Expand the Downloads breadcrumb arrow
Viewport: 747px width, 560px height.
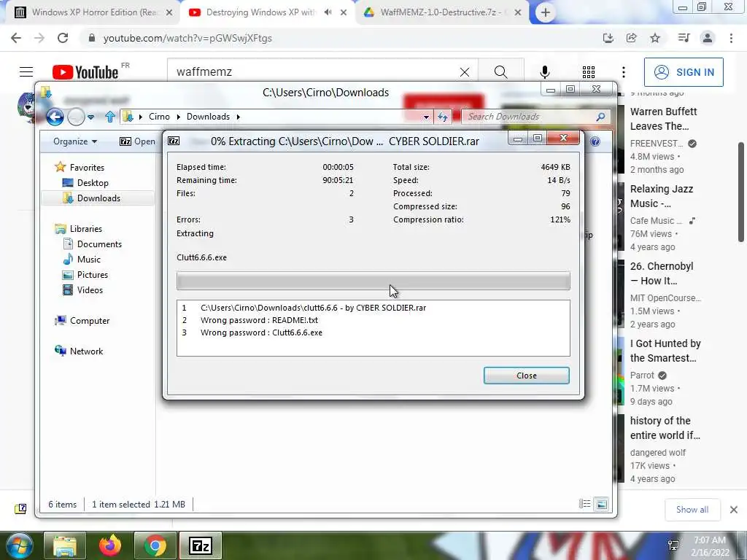(239, 117)
